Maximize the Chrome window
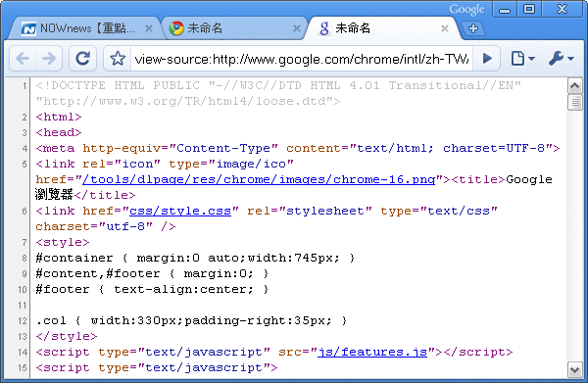The height and width of the screenshot is (383, 588). pos(529,9)
